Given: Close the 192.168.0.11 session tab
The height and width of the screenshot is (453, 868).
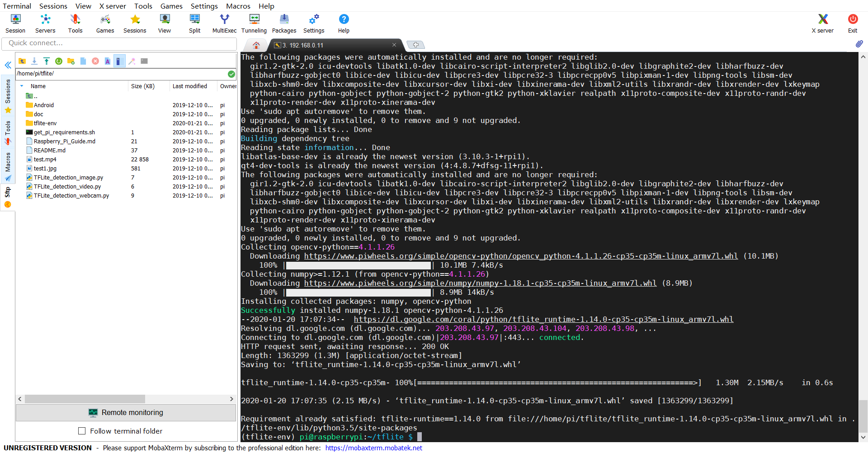Looking at the screenshot, I should pos(394,45).
